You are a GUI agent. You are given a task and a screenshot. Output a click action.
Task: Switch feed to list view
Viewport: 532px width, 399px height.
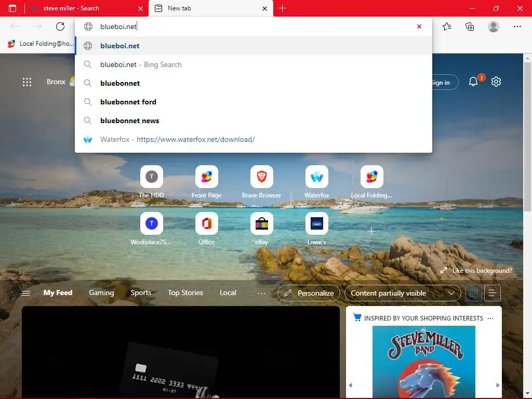pos(493,293)
